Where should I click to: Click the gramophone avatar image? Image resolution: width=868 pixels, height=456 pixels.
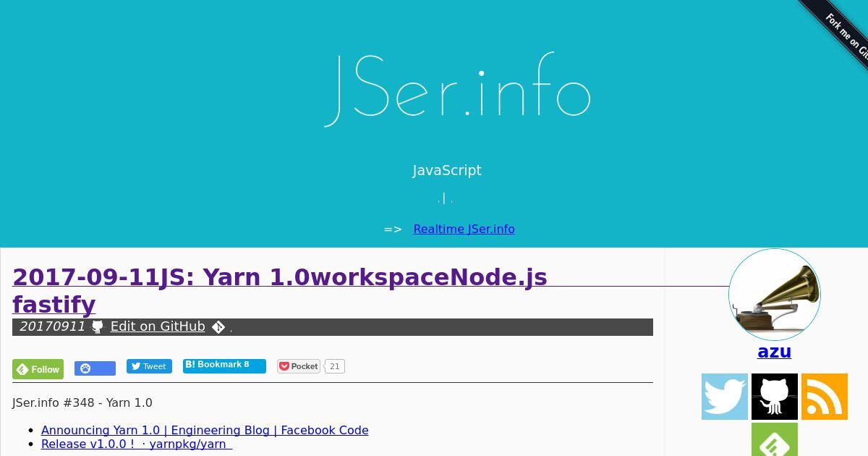click(775, 295)
